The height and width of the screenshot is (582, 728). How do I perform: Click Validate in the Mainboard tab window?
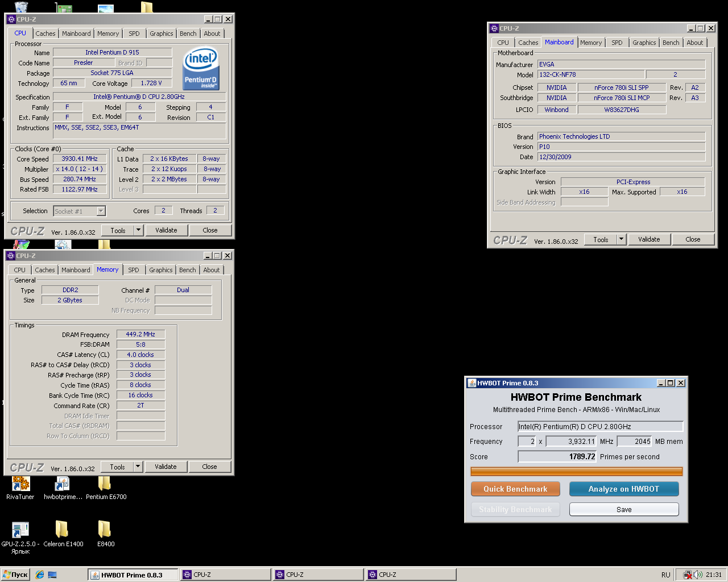click(649, 239)
